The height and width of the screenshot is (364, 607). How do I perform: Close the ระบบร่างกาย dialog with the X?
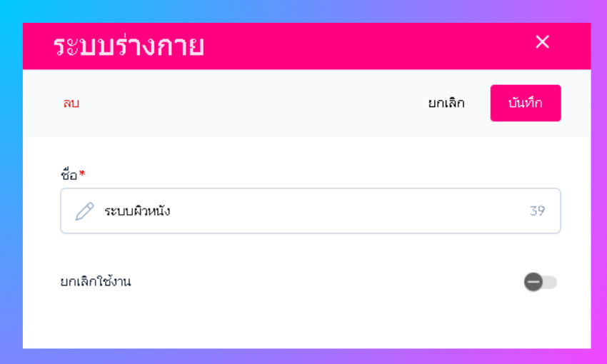(542, 42)
